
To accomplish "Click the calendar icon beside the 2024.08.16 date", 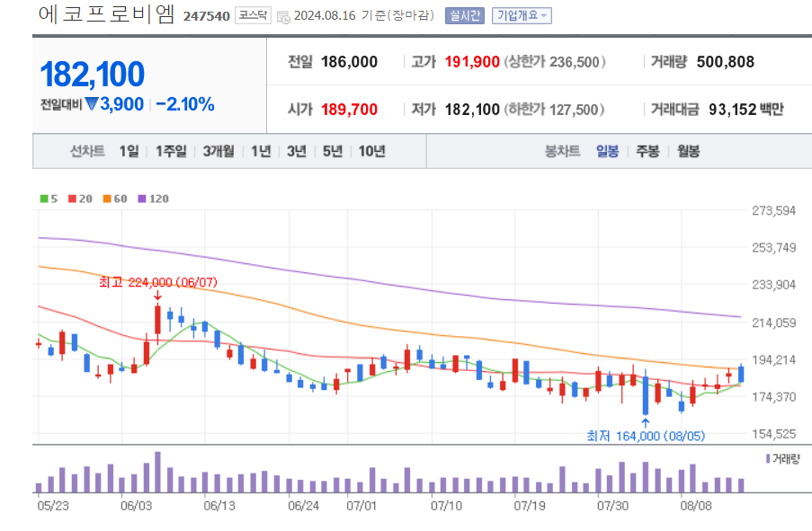I will 283,14.
